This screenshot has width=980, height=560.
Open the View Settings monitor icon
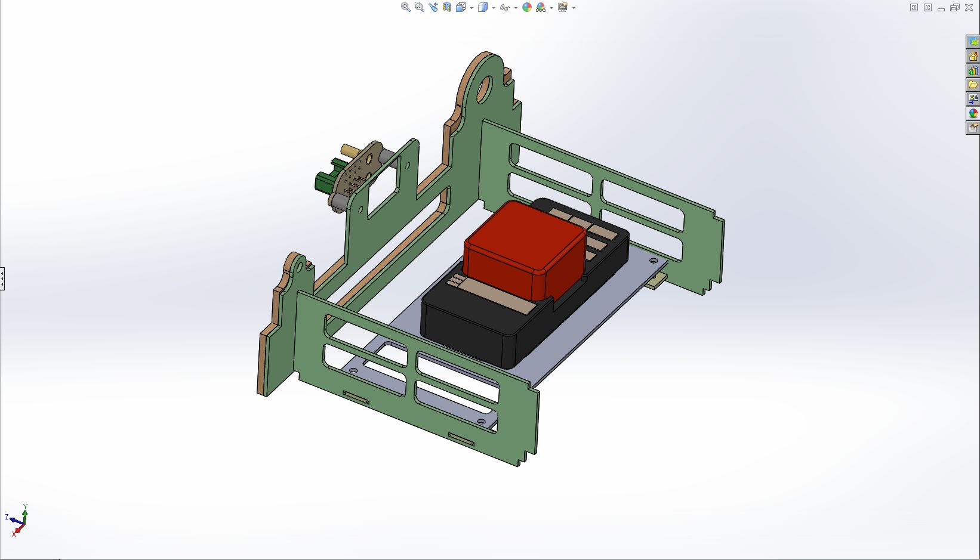[x=562, y=7]
